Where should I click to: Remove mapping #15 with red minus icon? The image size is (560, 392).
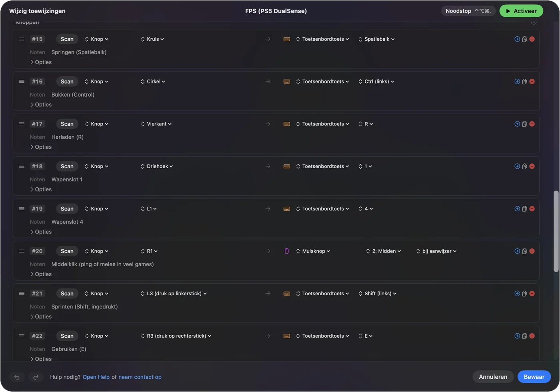[x=532, y=39]
